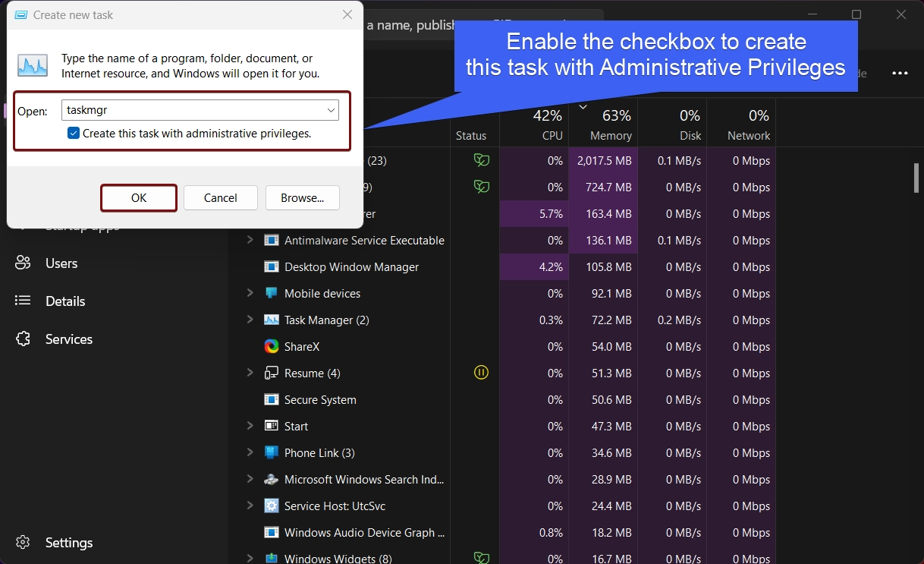The width and height of the screenshot is (924, 564).
Task: Expand the Start process row
Action: pyautogui.click(x=250, y=426)
